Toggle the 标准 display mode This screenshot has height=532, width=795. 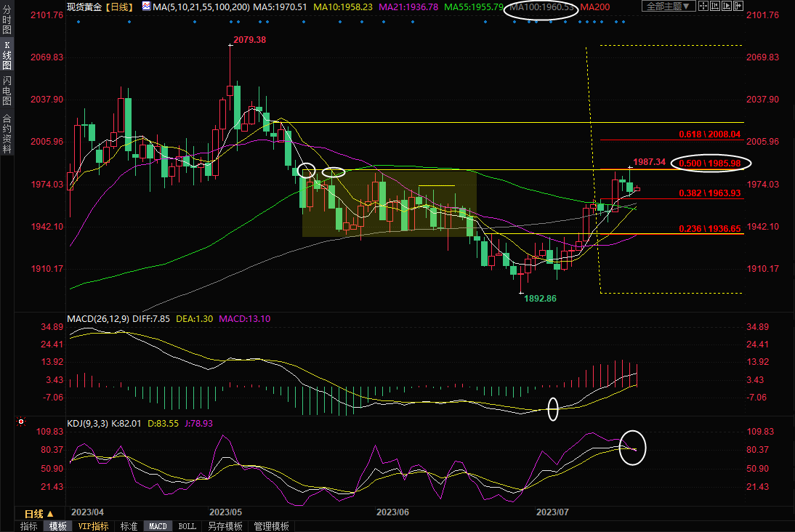pyautogui.click(x=129, y=526)
